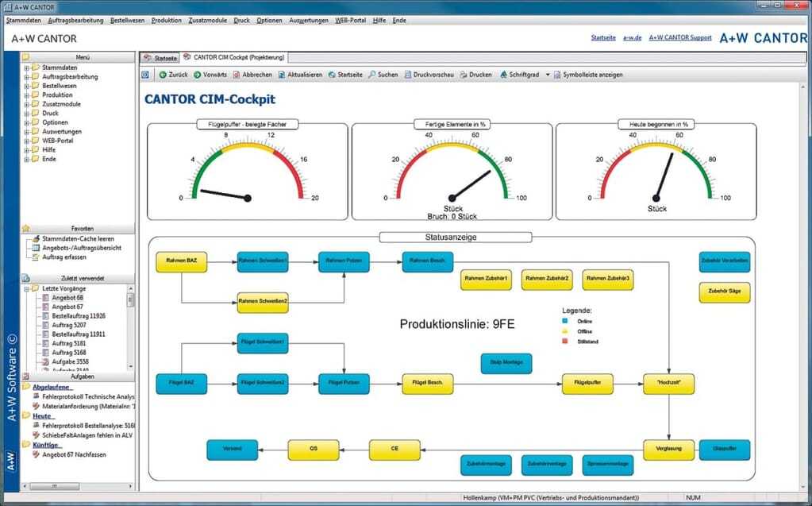Select the Rahmen BAZ station box
The width and height of the screenshot is (812, 506).
pyautogui.click(x=182, y=261)
